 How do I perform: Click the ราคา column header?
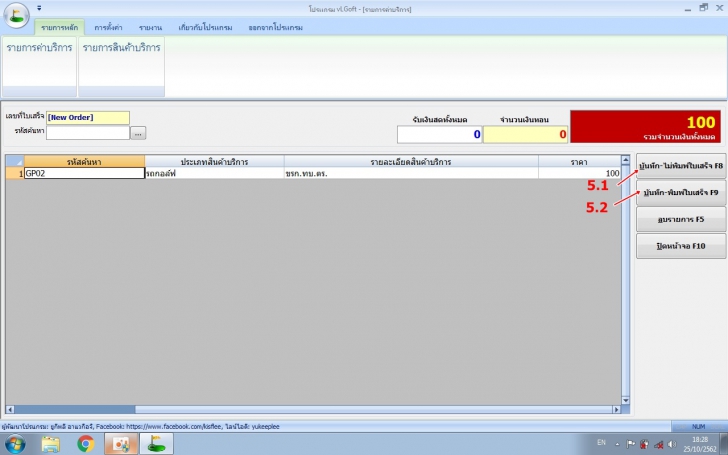(x=579, y=162)
